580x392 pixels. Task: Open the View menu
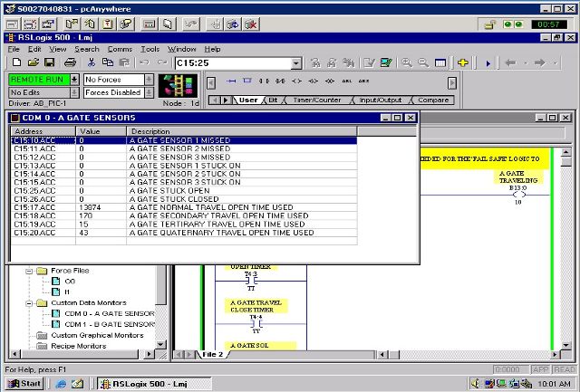click(x=58, y=49)
